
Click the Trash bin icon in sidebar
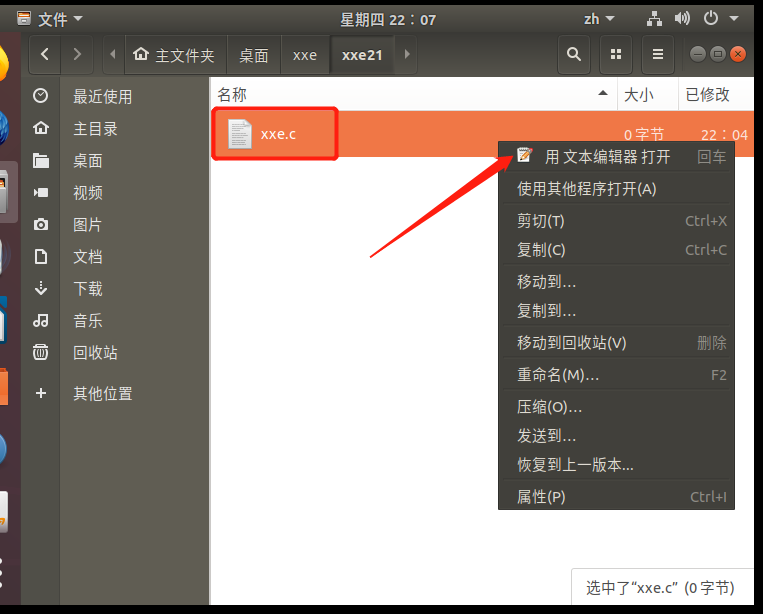tap(40, 352)
